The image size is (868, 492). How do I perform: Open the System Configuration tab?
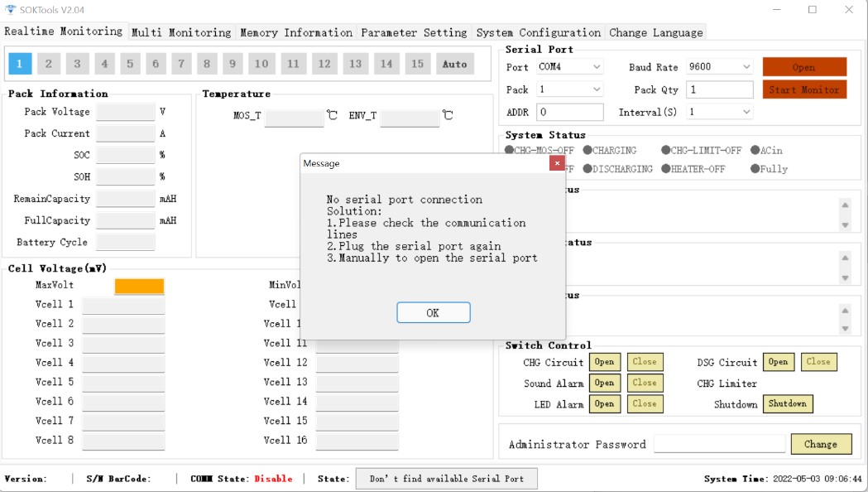coord(538,32)
